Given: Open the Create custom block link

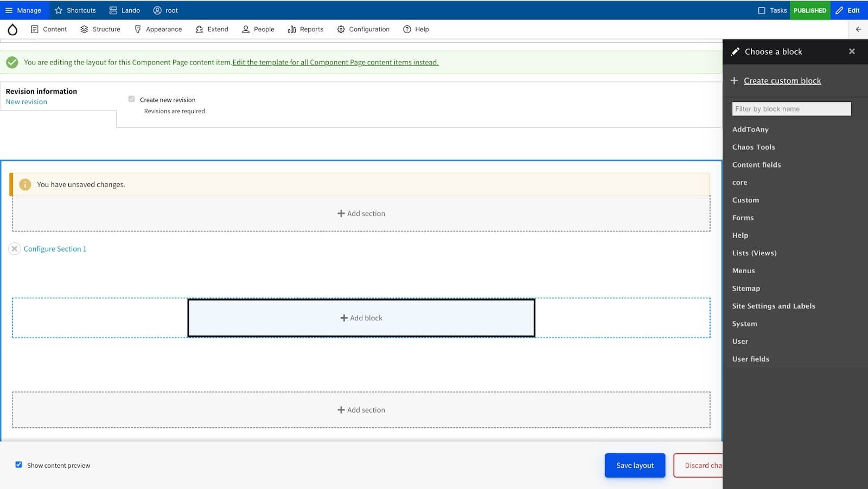Looking at the screenshot, I should pyautogui.click(x=782, y=80).
